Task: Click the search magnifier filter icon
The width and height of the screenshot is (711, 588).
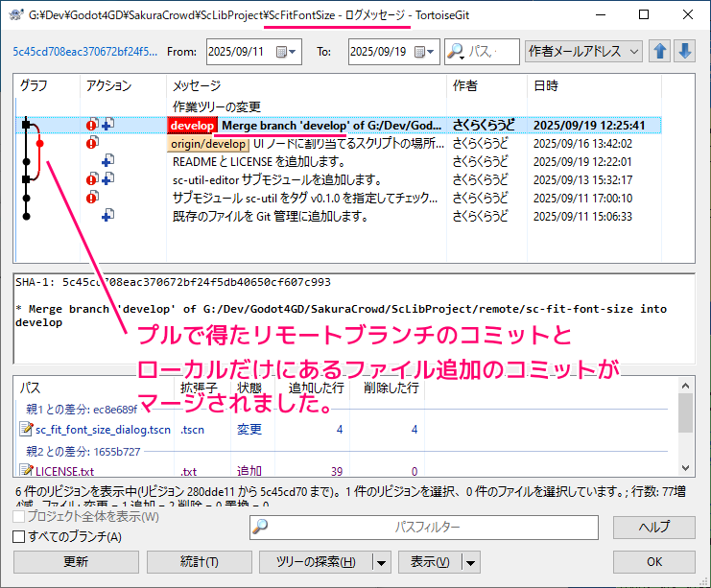Action: (x=455, y=51)
